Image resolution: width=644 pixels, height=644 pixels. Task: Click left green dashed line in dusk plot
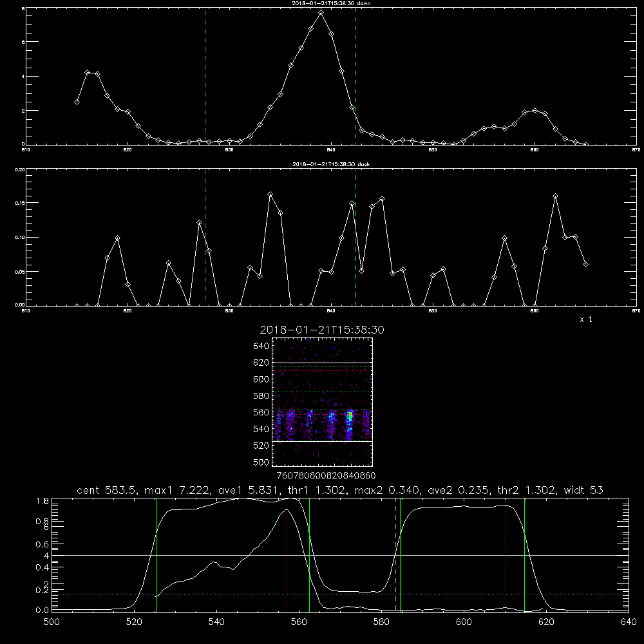[x=205, y=238]
